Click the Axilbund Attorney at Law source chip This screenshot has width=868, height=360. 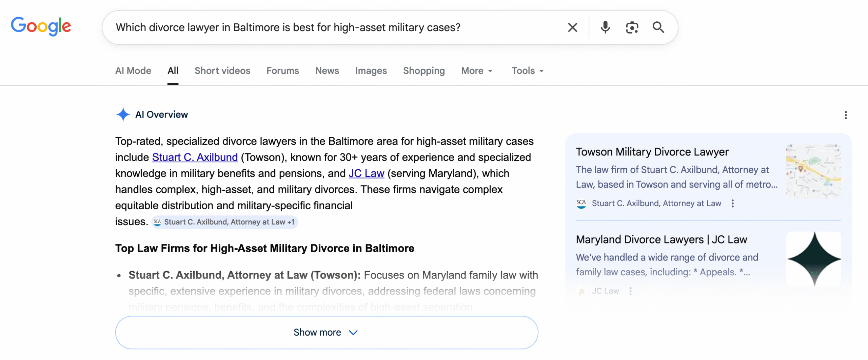point(224,222)
